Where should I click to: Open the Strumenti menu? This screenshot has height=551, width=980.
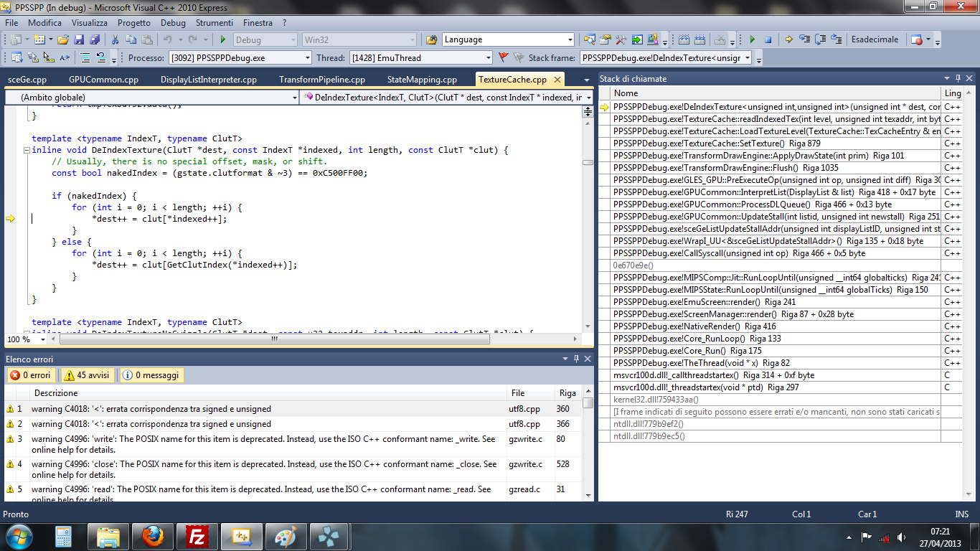(x=215, y=23)
